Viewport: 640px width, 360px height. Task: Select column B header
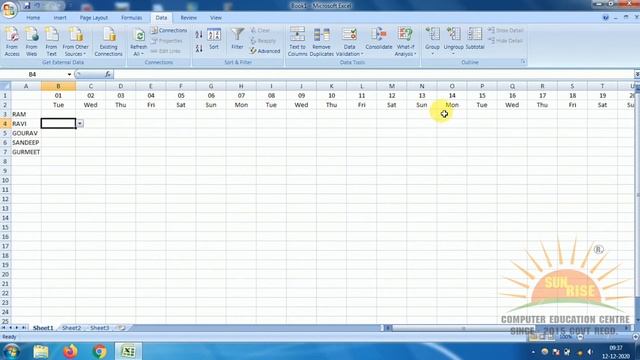(58, 86)
